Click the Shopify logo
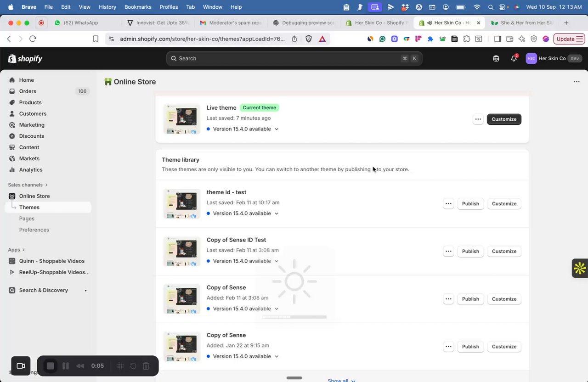The image size is (588, 382). point(25,58)
